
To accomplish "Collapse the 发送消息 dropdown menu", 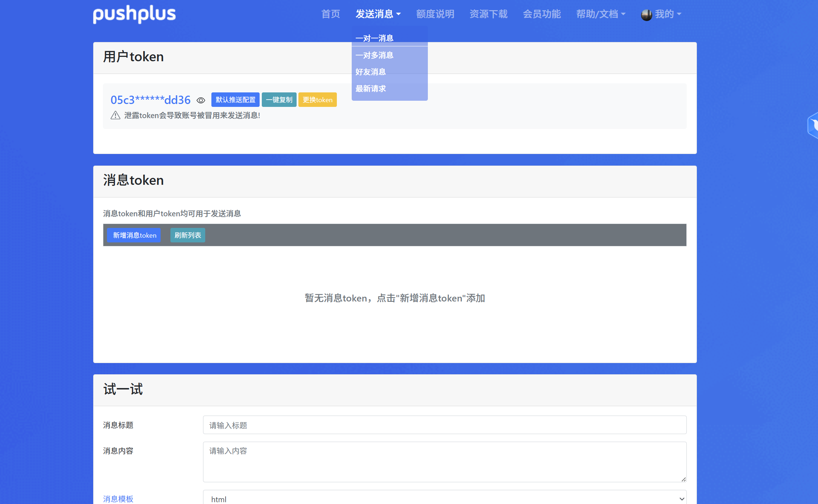I will tap(378, 14).
